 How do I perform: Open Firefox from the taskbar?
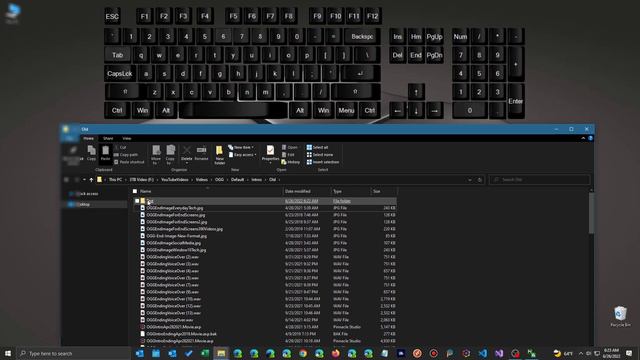click(x=336, y=353)
